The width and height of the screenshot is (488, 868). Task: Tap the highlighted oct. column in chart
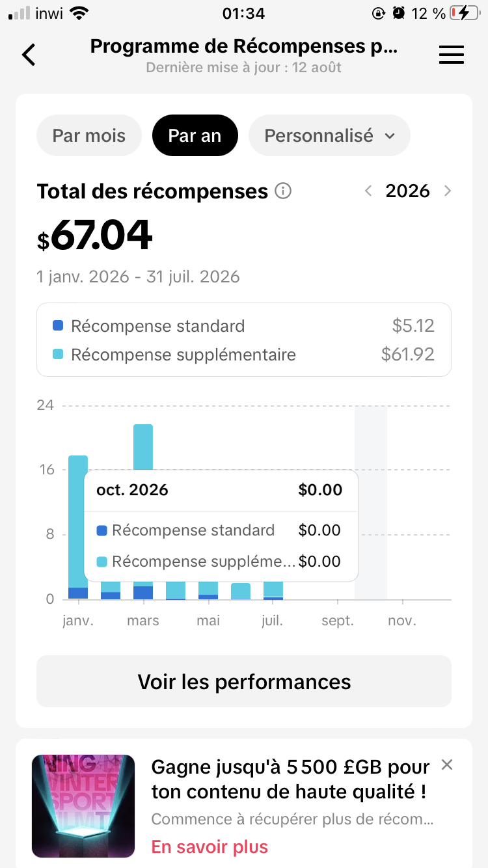[x=371, y=502]
